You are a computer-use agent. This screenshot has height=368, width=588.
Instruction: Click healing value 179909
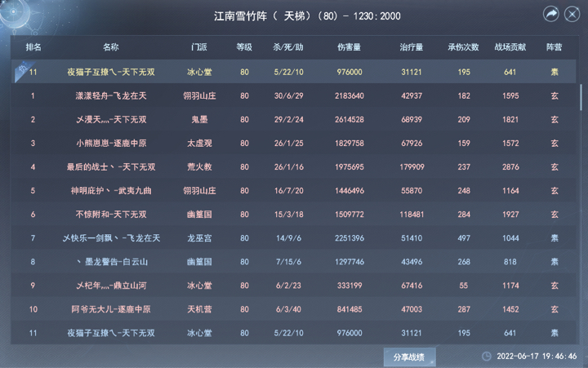click(412, 167)
